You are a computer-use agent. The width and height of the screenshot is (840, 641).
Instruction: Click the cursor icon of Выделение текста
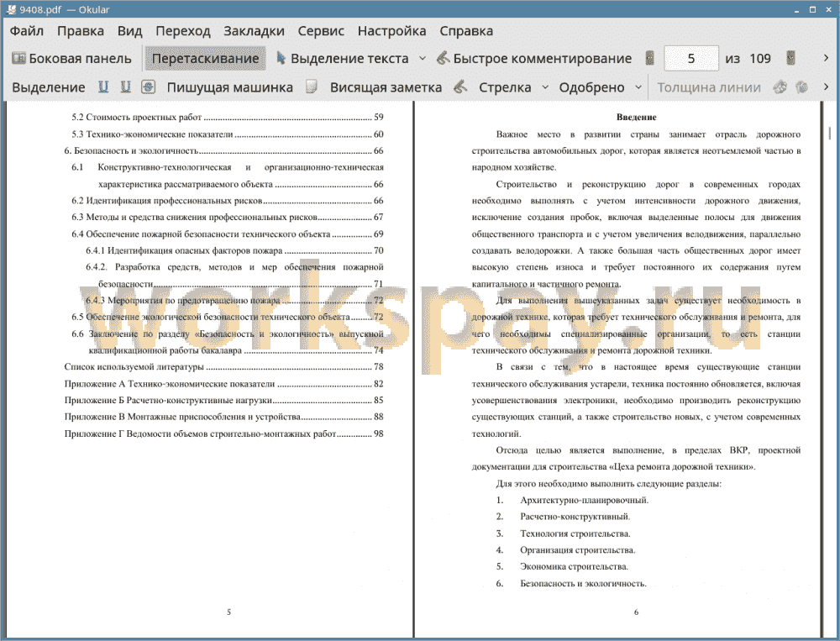(281, 58)
